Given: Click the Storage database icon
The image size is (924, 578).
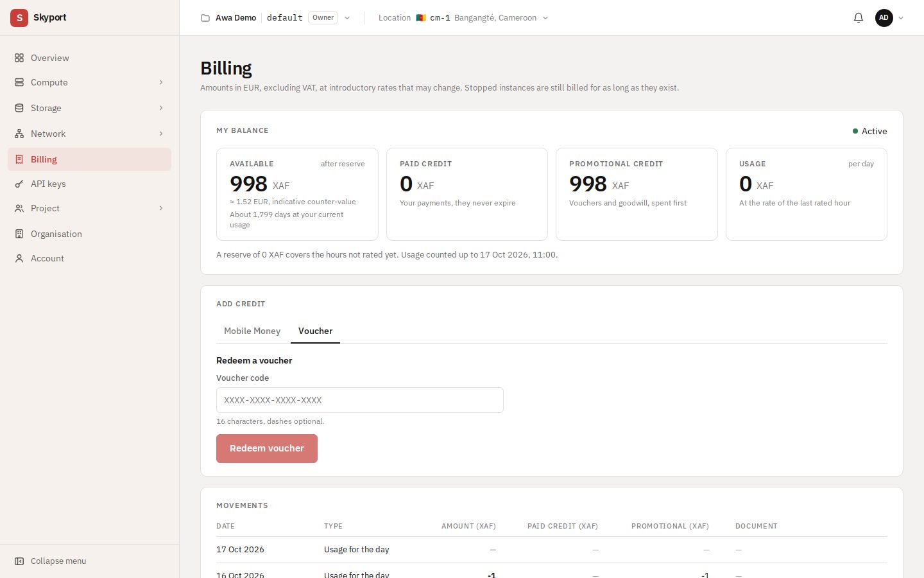Looking at the screenshot, I should pyautogui.click(x=19, y=108).
